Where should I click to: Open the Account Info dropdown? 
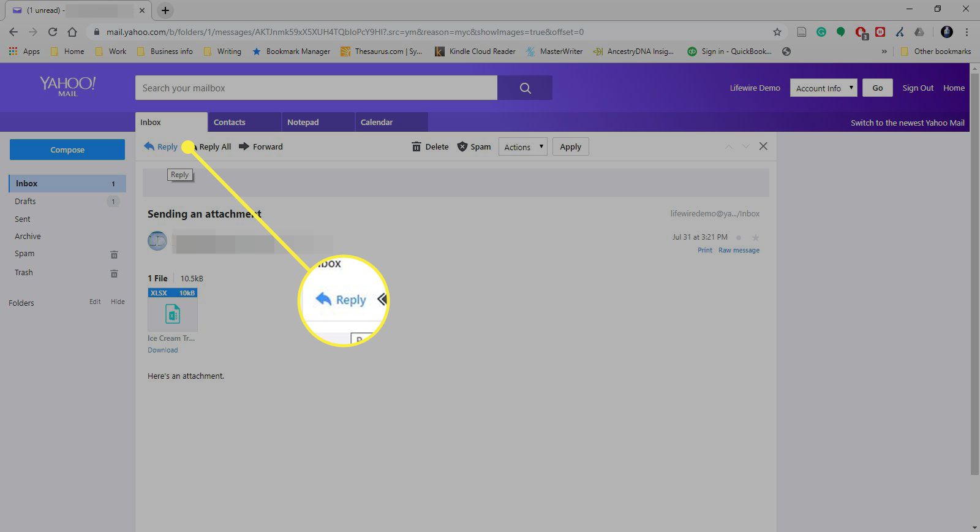click(823, 88)
